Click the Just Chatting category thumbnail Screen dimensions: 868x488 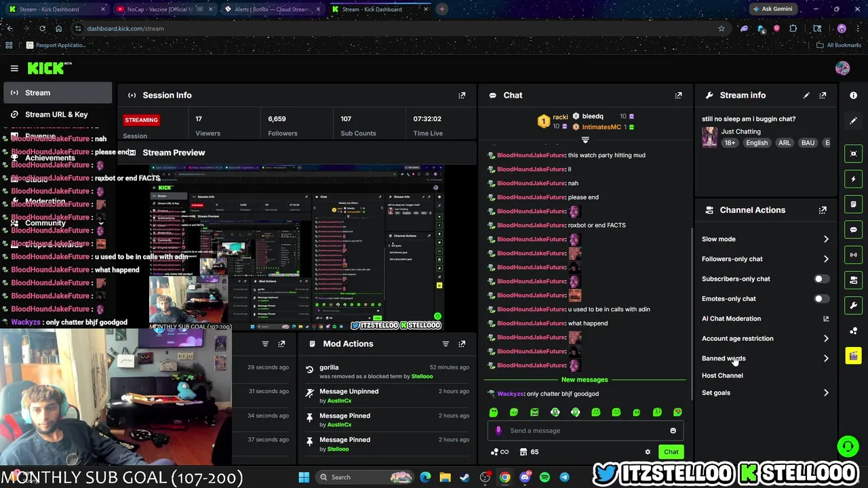click(x=709, y=137)
